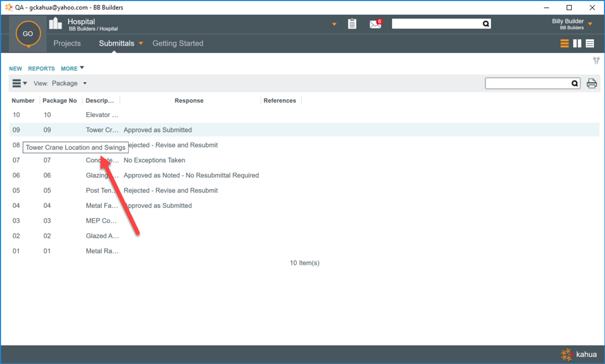This screenshot has height=364, width=605.
Task: Open the Getting Started tab
Action: (178, 44)
